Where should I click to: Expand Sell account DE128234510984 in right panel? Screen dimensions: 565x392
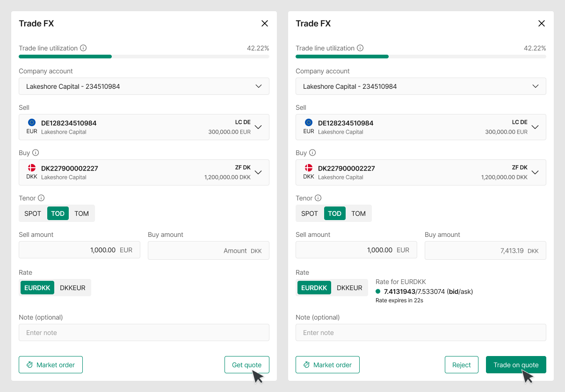pyautogui.click(x=421, y=127)
